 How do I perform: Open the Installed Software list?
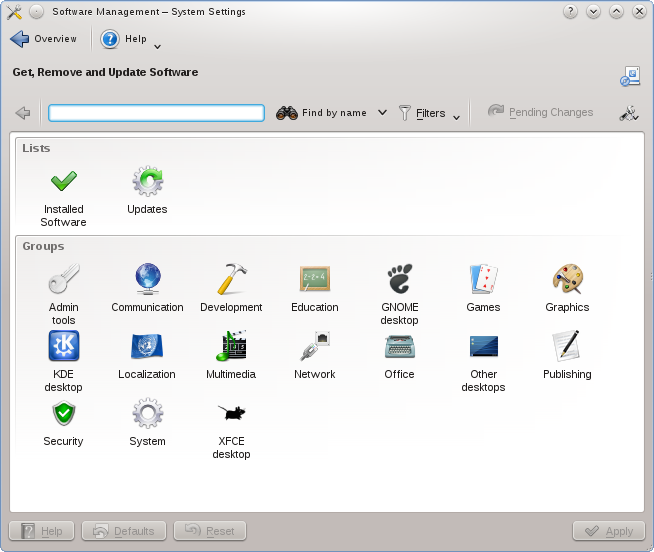(x=63, y=197)
